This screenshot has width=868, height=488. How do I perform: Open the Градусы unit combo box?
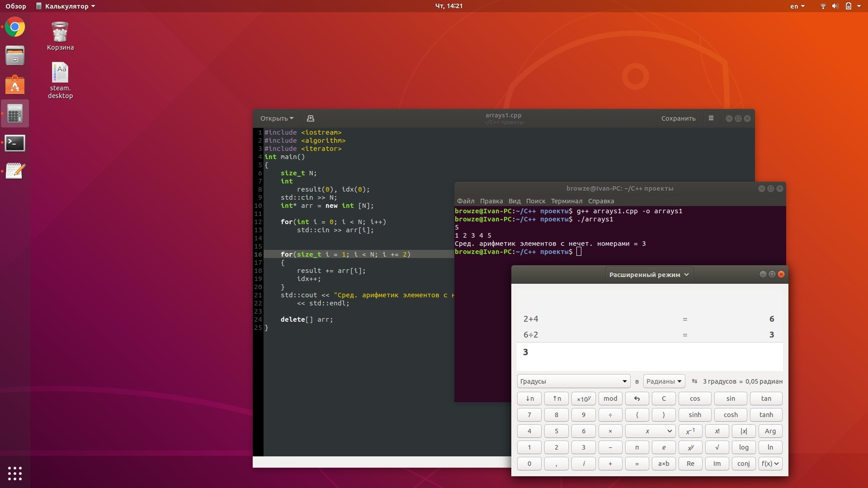[x=573, y=381]
